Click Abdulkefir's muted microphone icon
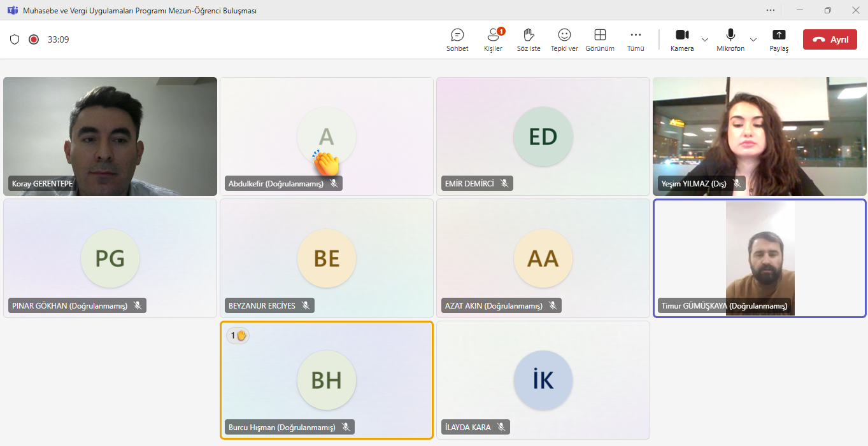Image resolution: width=868 pixels, height=446 pixels. (334, 183)
